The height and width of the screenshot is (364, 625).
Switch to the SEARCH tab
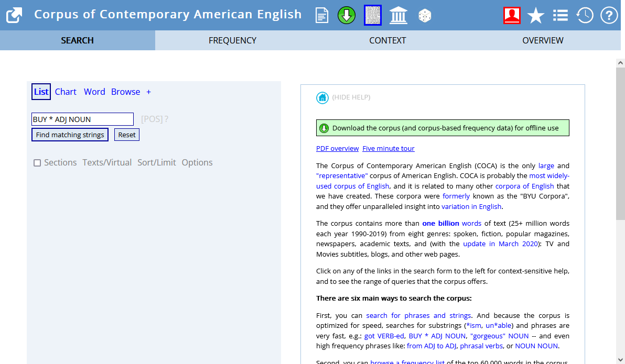77,40
